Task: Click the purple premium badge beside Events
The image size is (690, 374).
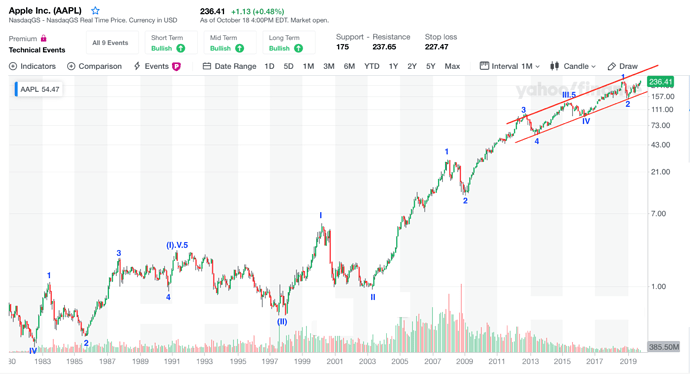Action: [x=176, y=66]
